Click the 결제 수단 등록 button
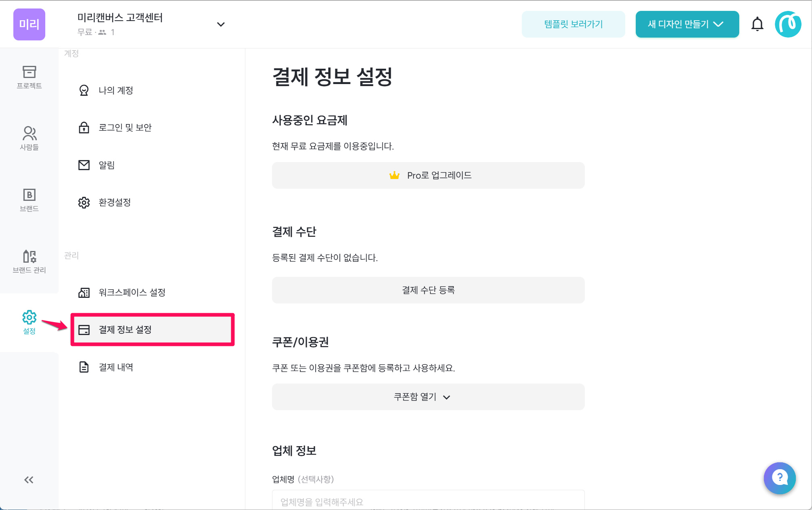This screenshot has height=510, width=812. click(428, 290)
